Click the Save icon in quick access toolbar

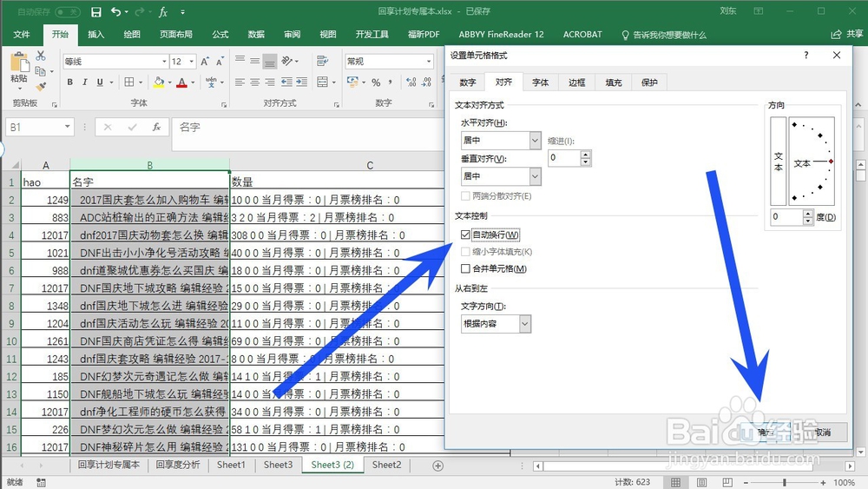(96, 11)
